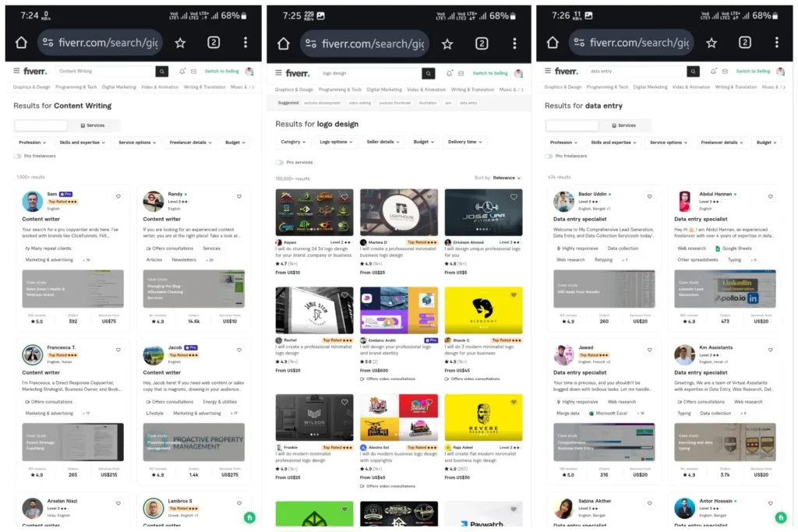Image resolution: width=798 pixels, height=532 pixels.
Task: Enable the Pro freelancers toggle
Action: [18, 157]
